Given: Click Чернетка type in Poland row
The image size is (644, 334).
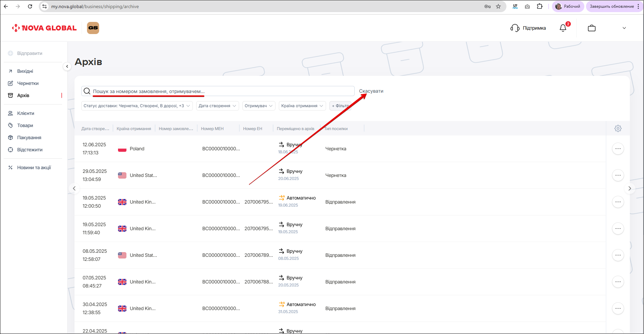Looking at the screenshot, I should tap(336, 149).
